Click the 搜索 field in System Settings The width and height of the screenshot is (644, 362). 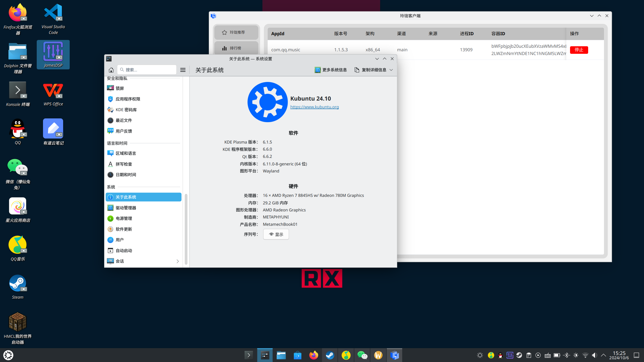point(147,70)
